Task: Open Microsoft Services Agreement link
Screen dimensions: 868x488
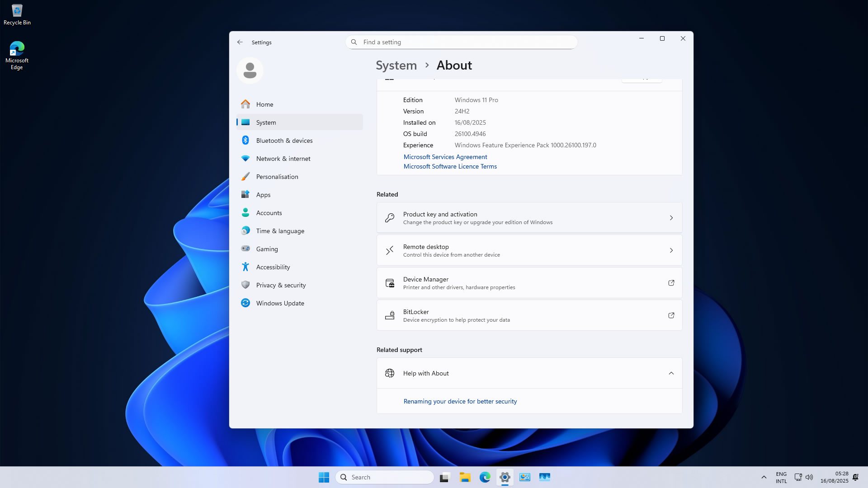Action: click(x=445, y=157)
